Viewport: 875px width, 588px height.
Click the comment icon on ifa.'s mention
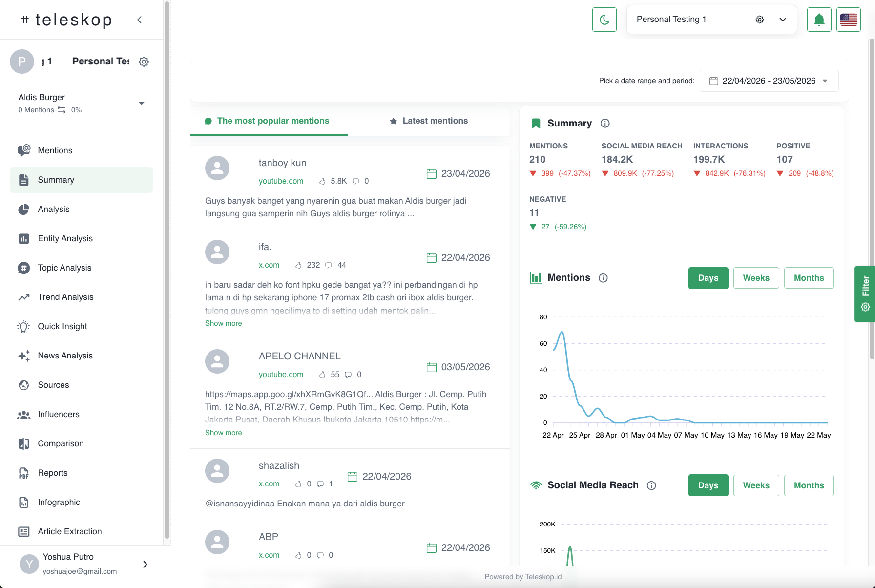329,265
